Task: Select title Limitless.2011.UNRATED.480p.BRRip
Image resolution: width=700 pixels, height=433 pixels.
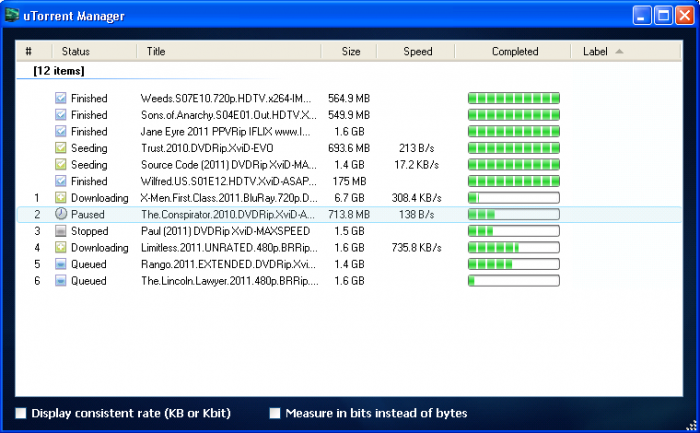Action: click(229, 247)
